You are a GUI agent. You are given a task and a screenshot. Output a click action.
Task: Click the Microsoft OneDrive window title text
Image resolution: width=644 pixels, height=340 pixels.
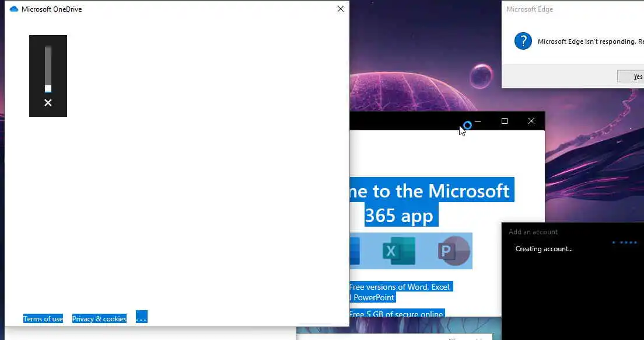[52, 9]
